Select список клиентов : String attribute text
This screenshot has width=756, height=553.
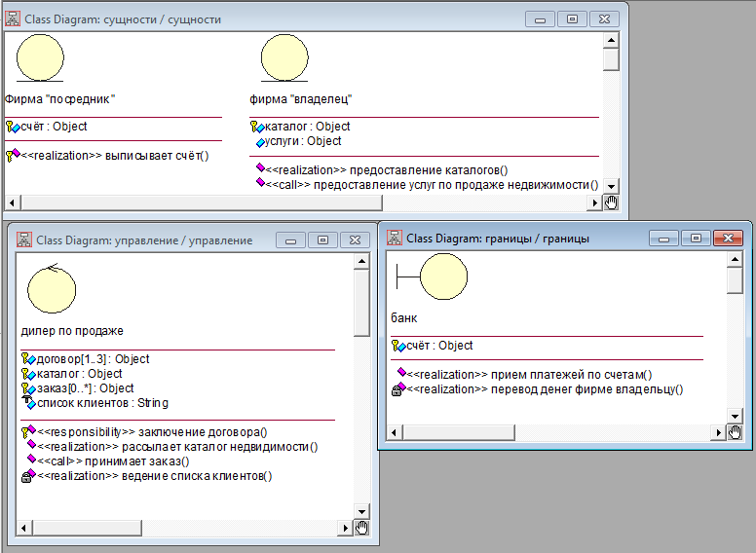point(102,403)
